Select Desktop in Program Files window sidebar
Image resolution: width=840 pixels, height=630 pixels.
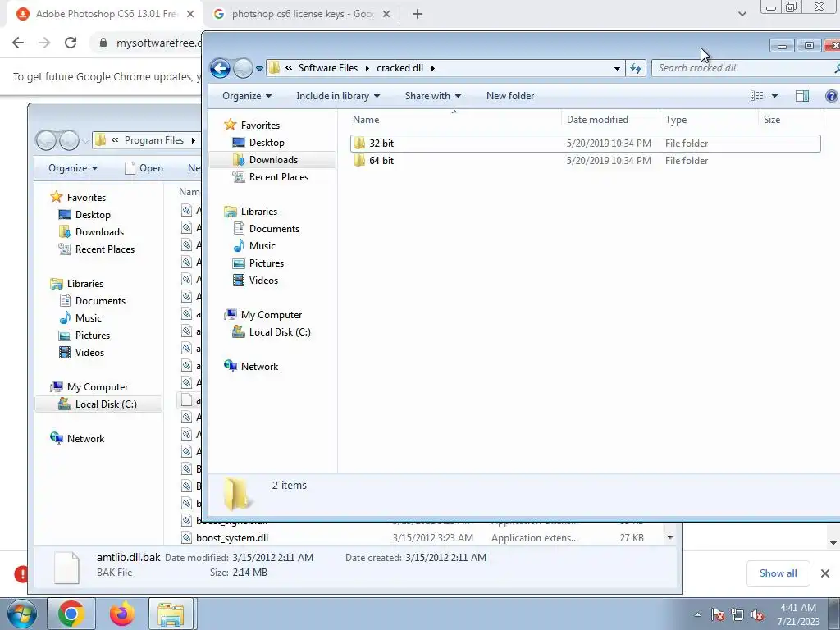(x=93, y=215)
